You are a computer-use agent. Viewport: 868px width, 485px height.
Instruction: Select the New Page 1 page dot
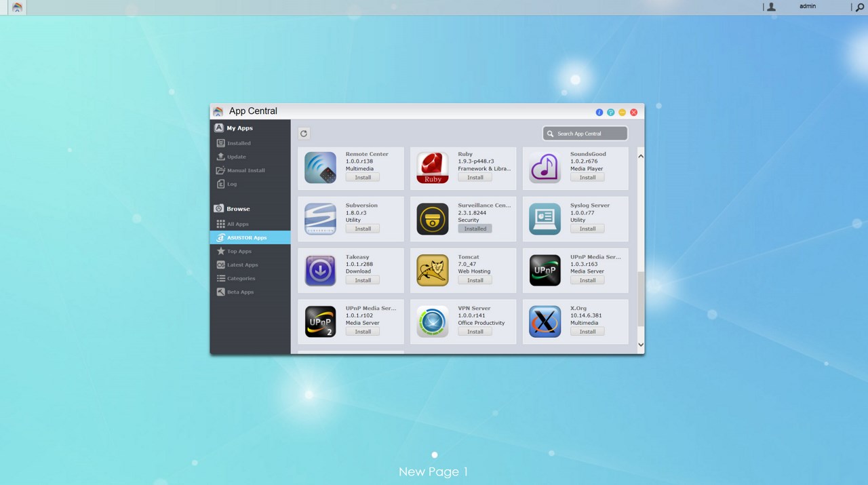[x=435, y=454]
